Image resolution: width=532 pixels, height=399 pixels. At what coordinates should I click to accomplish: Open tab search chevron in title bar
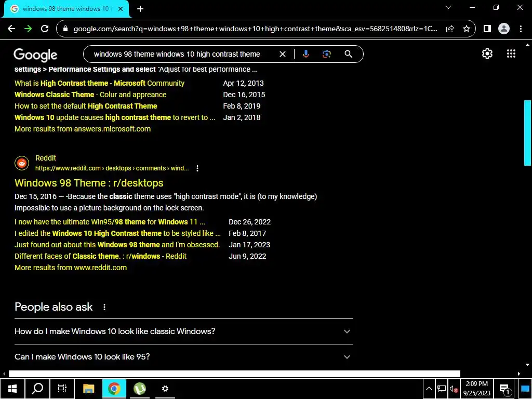point(448,7)
